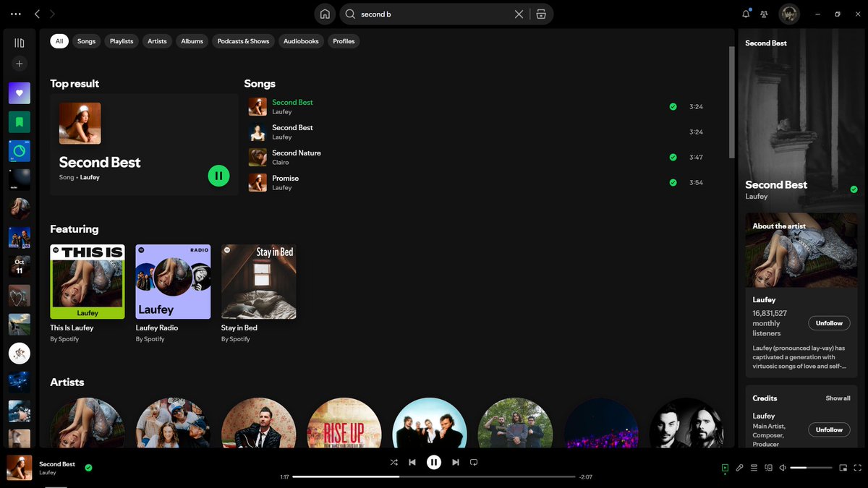Open Laufey link in Top result card

[90, 177]
